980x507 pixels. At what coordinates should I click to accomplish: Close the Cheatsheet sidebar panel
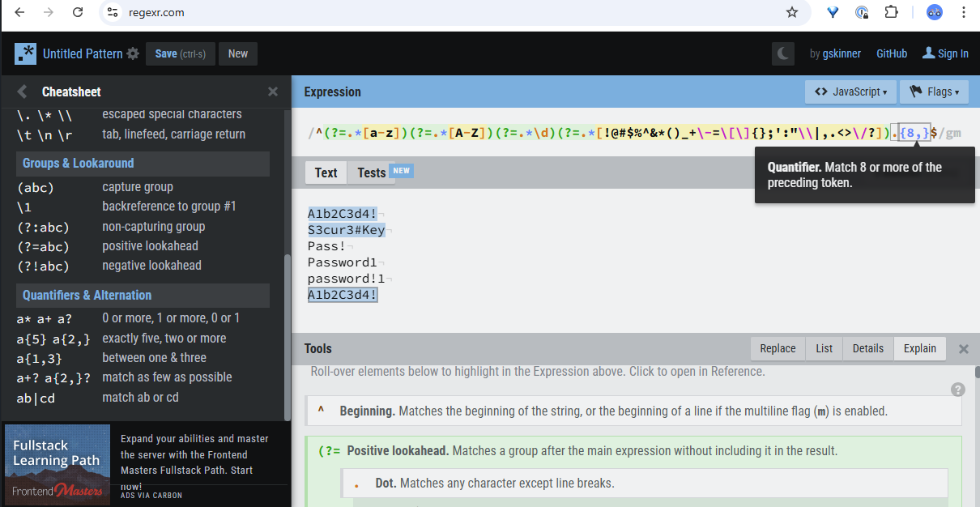(x=273, y=92)
